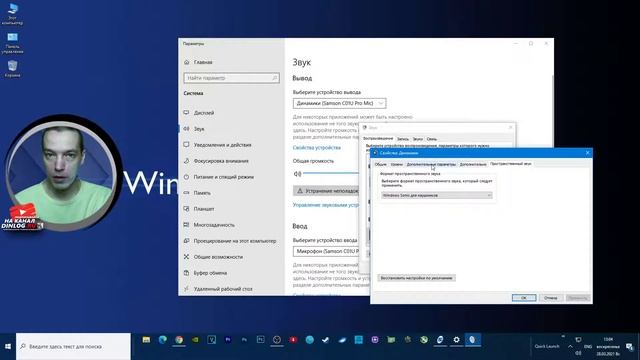
Task: Open Проецирование на этот компьютер page
Action: coord(235,241)
